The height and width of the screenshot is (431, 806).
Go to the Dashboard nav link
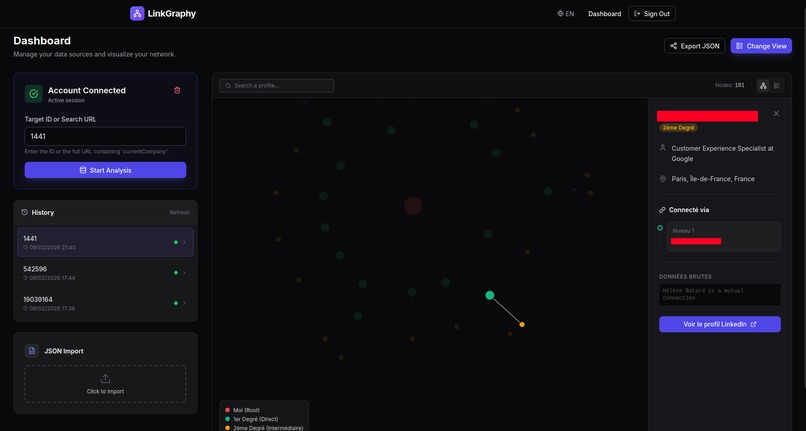pyautogui.click(x=604, y=14)
